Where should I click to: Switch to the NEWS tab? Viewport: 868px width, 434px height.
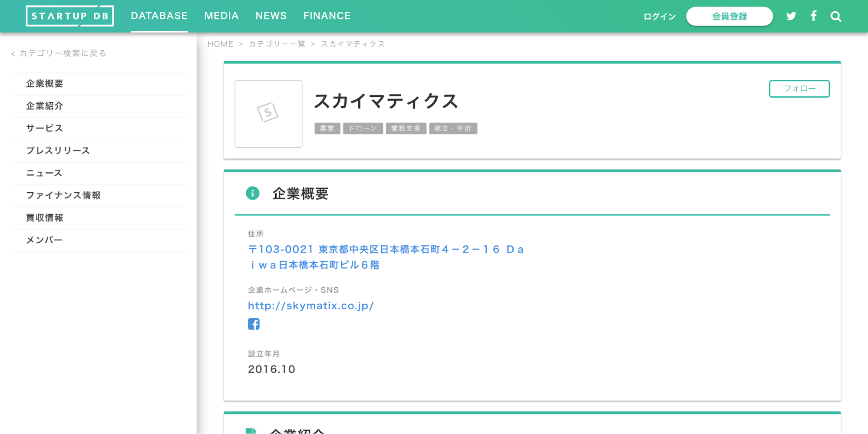tap(271, 16)
